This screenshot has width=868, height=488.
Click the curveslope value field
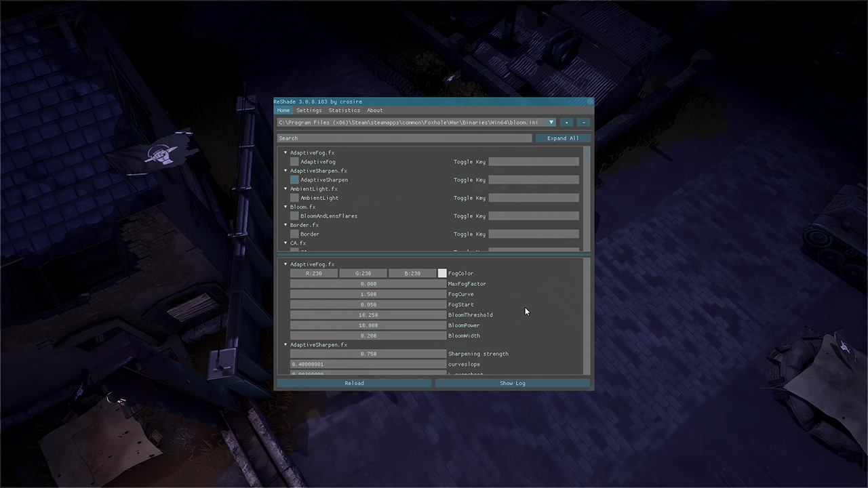368,365
